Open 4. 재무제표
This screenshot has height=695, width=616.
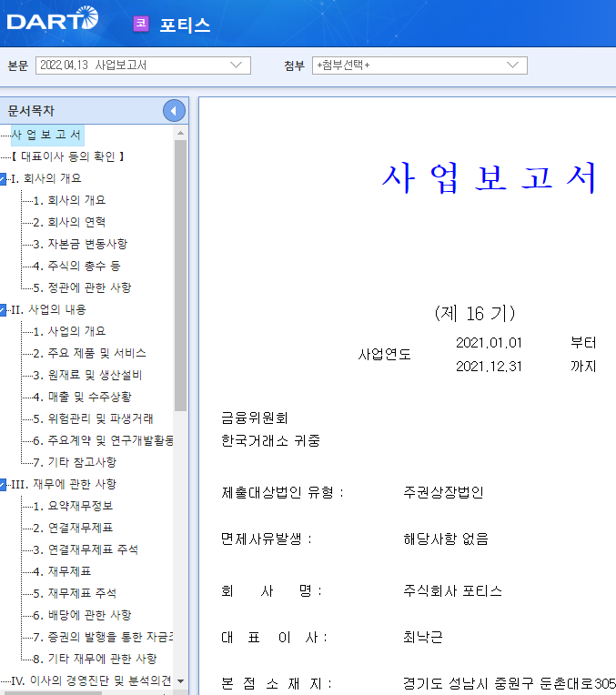coord(62,572)
